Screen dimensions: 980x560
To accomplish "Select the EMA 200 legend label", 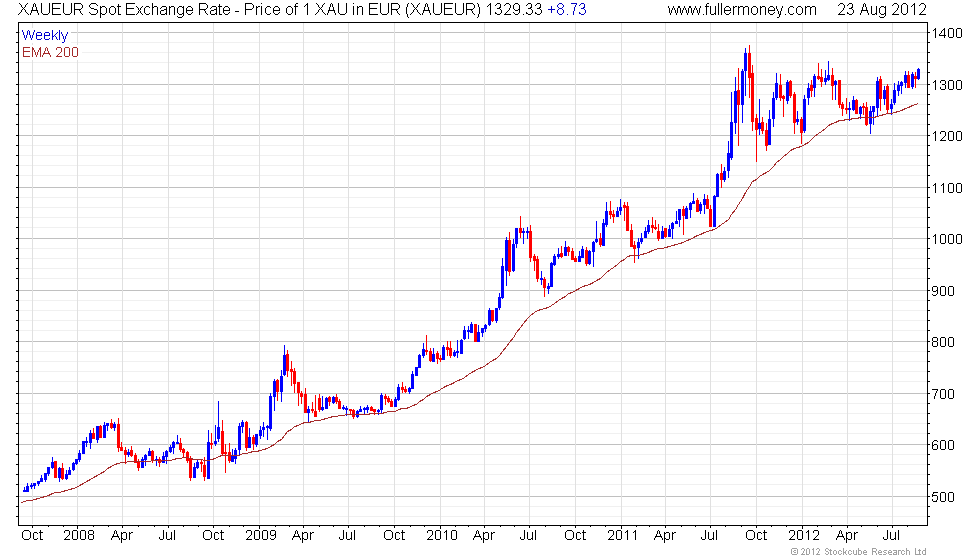I will pos(50,52).
